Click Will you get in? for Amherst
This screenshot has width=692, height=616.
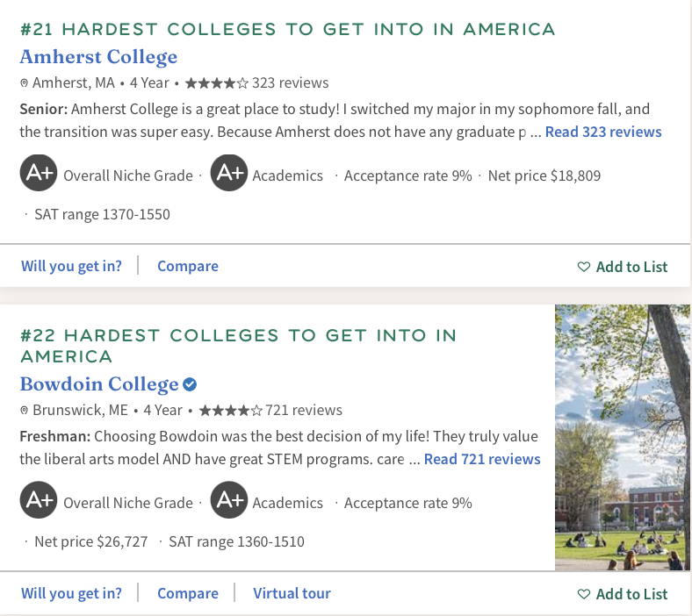(71, 266)
